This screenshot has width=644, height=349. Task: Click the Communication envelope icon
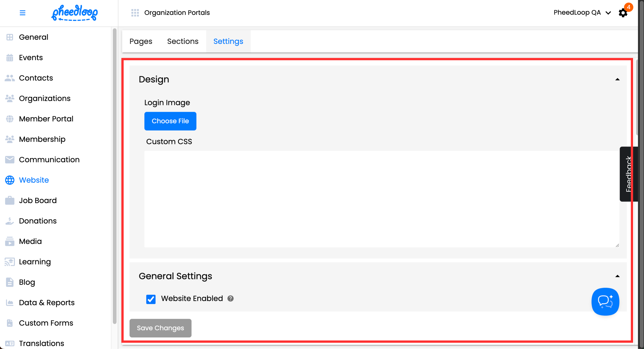coord(10,159)
